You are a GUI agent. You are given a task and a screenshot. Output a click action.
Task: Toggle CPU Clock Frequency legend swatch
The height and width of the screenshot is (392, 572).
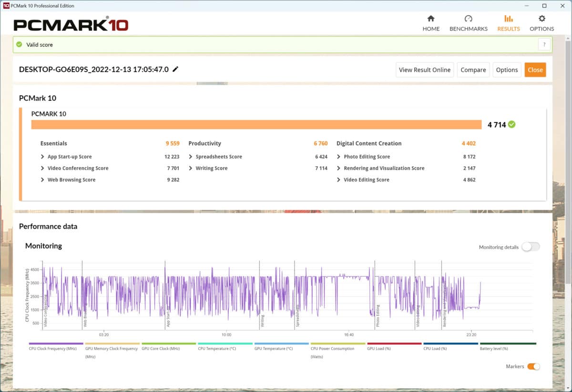(57, 343)
